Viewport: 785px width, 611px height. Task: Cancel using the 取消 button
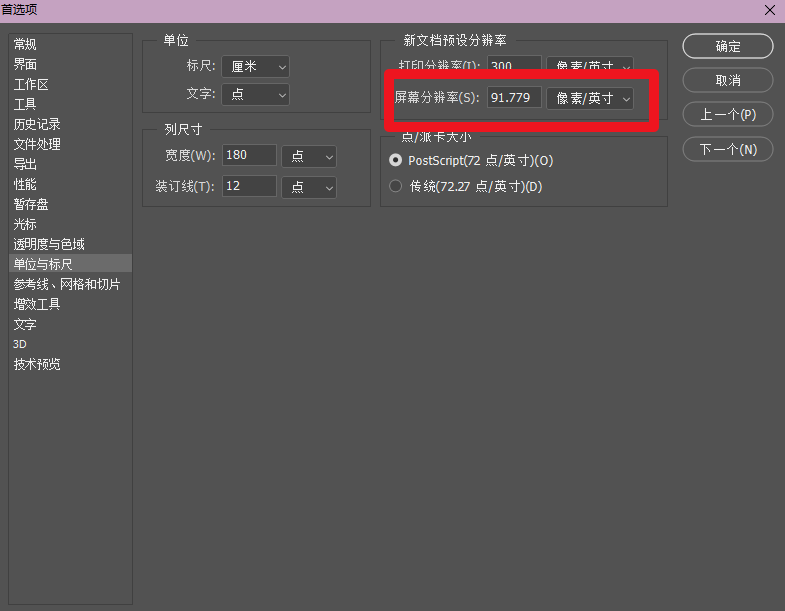pos(728,80)
